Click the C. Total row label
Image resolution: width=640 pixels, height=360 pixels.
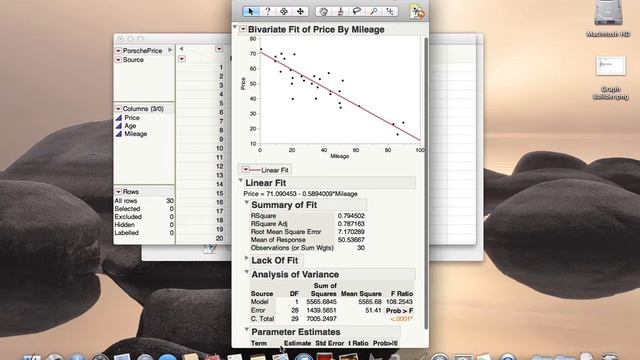pyautogui.click(x=262, y=319)
